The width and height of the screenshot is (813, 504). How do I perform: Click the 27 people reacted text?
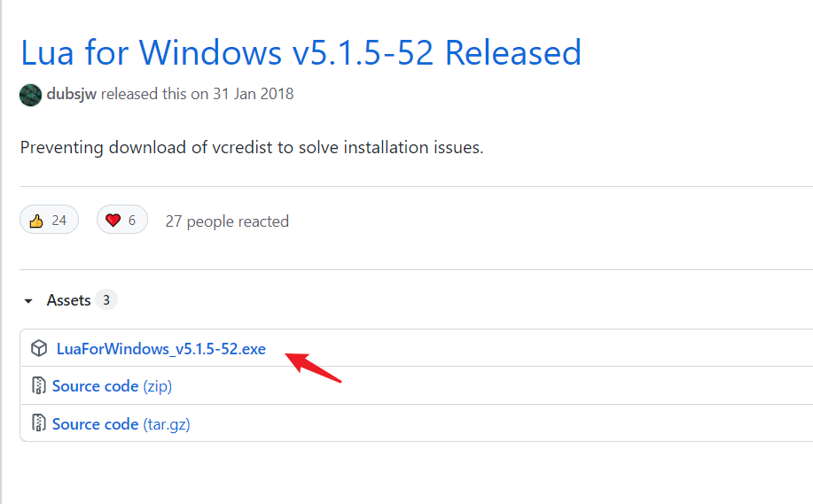pyautogui.click(x=227, y=221)
